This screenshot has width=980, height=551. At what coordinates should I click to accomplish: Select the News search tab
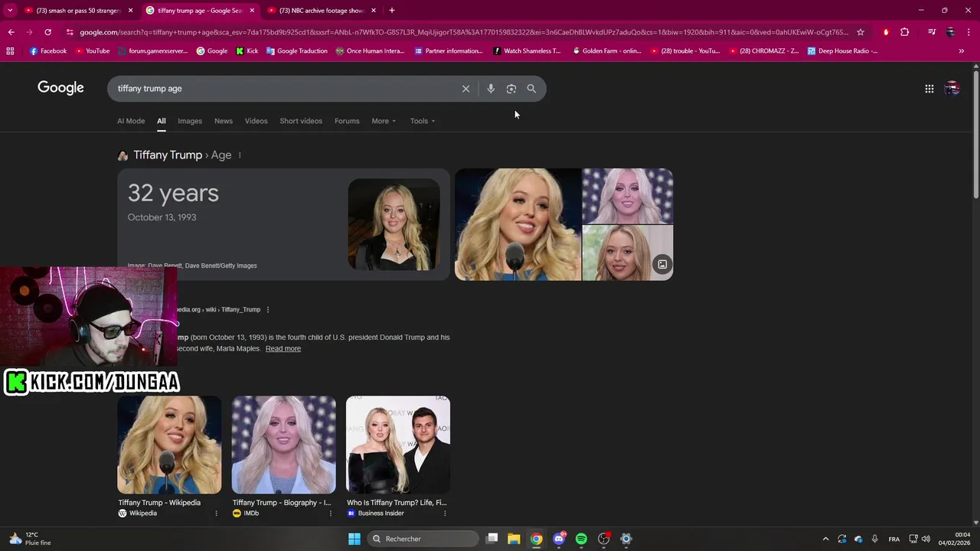[x=224, y=121]
